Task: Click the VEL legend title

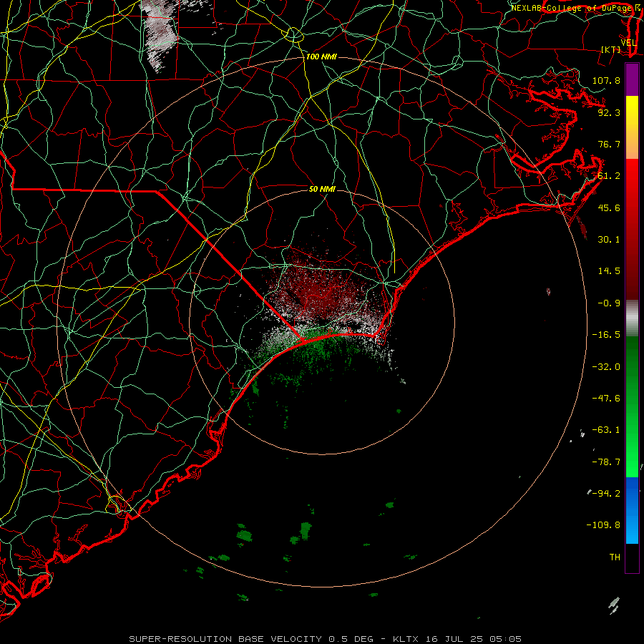Action: 628,43
